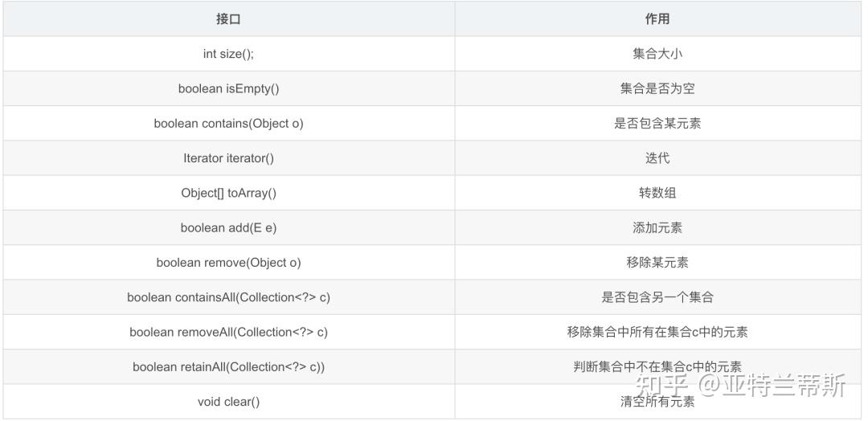Click the void clear() cell
This screenshot has height=421, width=868.
point(228,402)
